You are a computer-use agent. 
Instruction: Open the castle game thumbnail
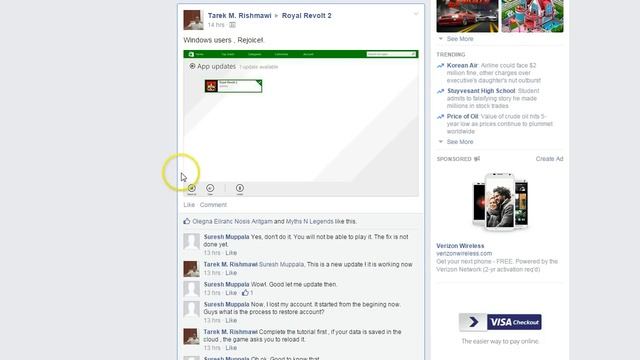[532, 16]
